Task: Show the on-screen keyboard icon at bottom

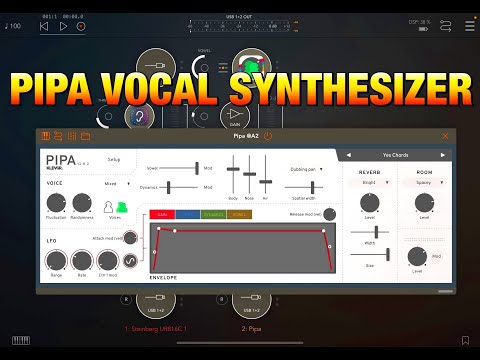Action: tap(21, 340)
